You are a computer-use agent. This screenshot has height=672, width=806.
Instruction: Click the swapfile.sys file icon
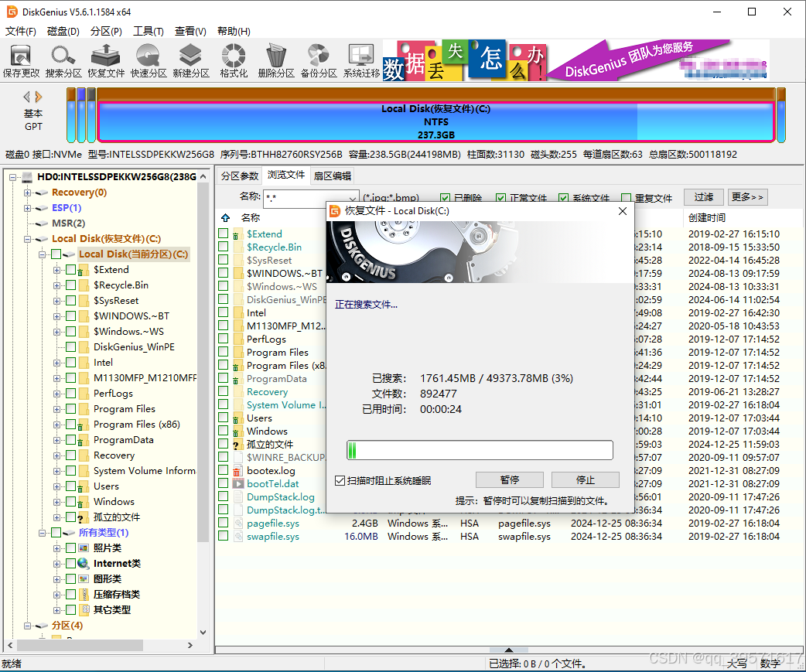[238, 537]
